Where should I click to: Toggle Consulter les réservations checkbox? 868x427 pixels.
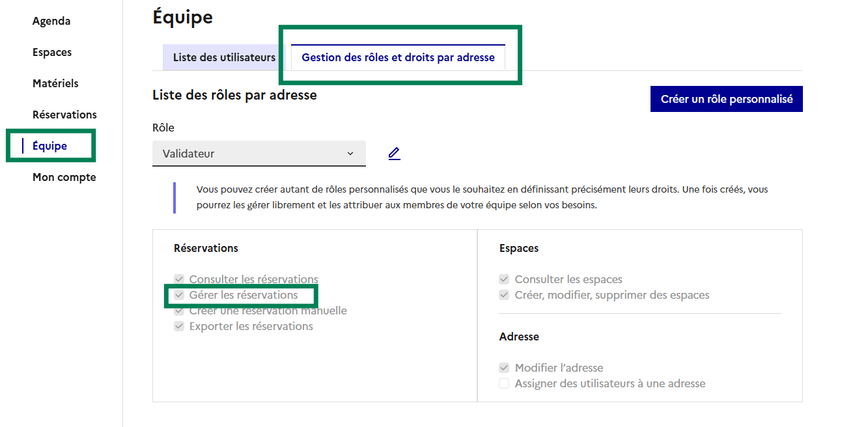coord(179,279)
